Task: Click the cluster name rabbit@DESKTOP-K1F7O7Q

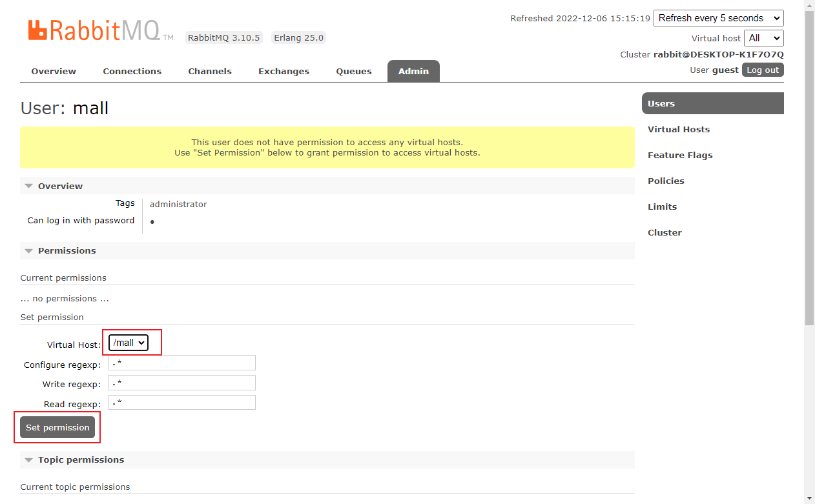Action: [718, 54]
